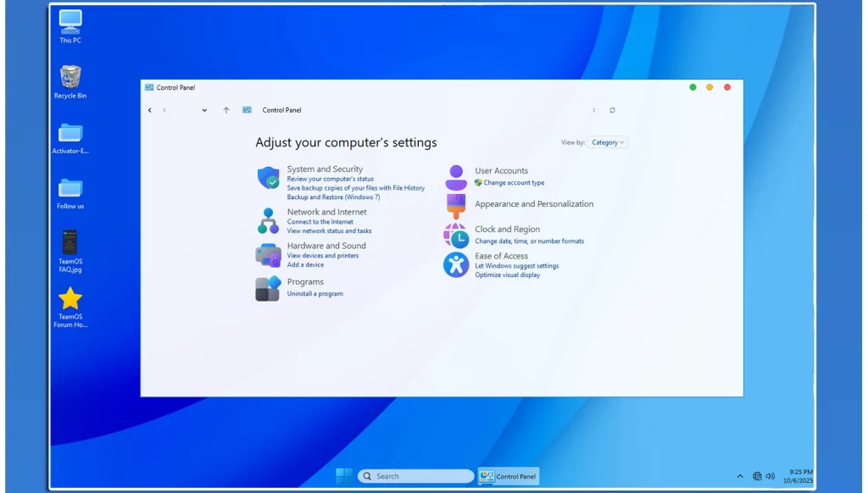Refresh the Control Panel view

click(x=612, y=110)
